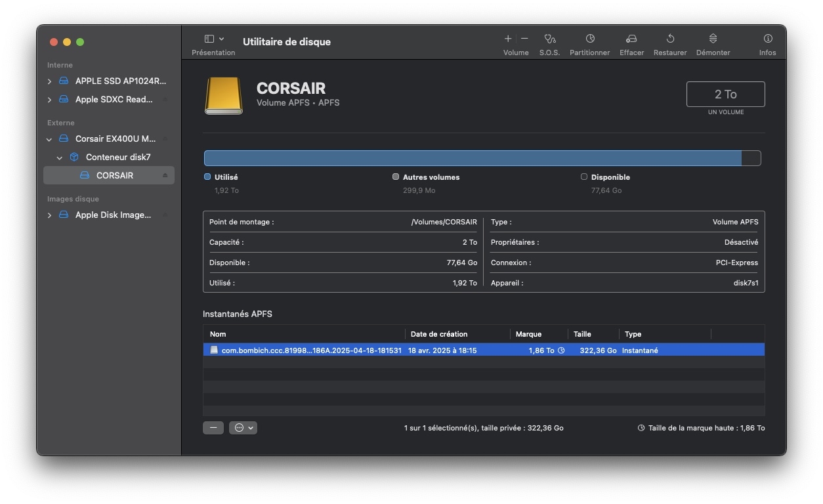Remove a volume with the toolbar minus icon
Viewport: 823px width, 504px height.
[x=524, y=39]
